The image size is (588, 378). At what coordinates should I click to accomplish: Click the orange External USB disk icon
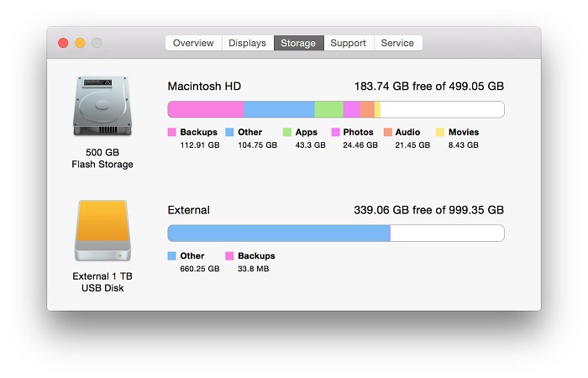[x=102, y=230]
